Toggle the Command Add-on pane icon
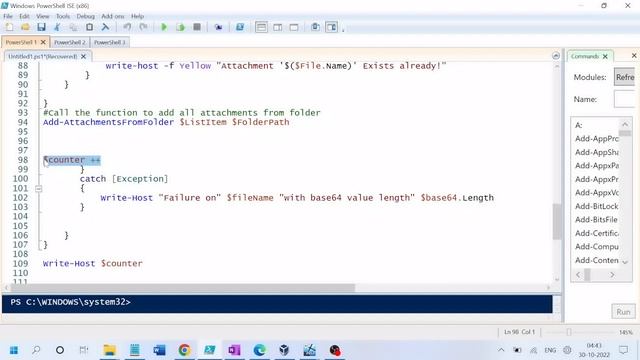 (331, 27)
